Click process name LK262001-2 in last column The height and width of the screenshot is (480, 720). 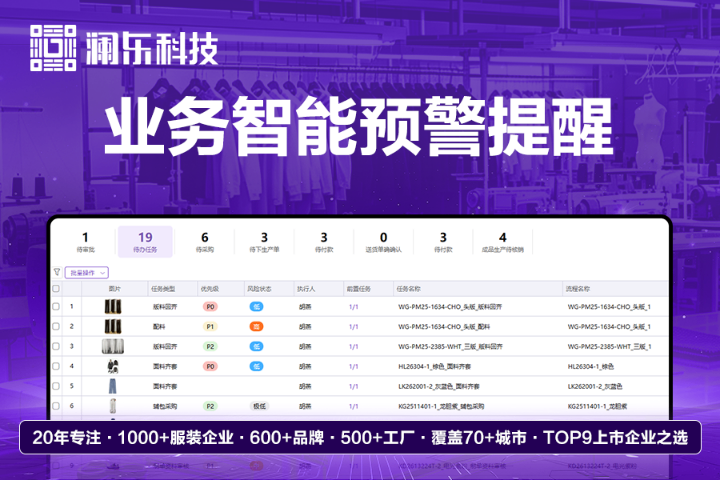pyautogui.click(x=595, y=387)
